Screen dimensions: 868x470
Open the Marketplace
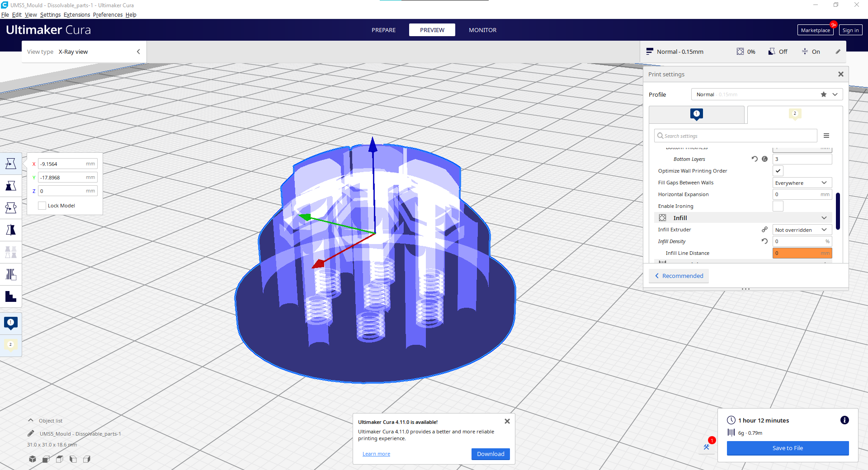[815, 30]
